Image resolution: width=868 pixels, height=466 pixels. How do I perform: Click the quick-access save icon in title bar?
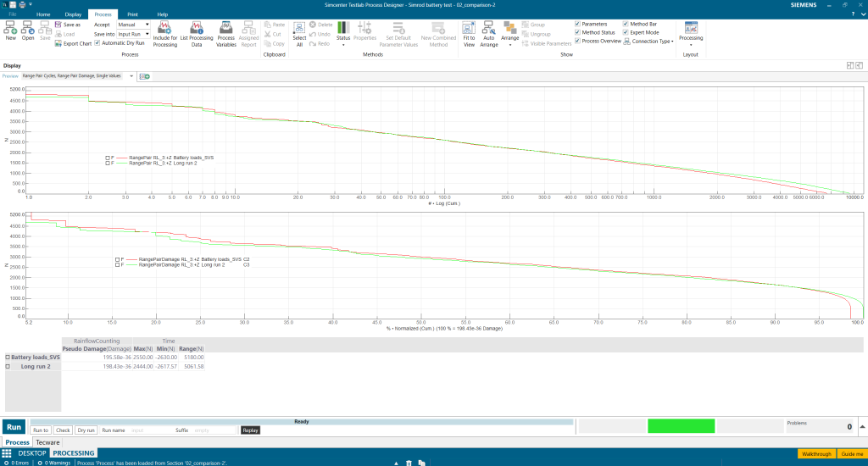tap(12, 4)
